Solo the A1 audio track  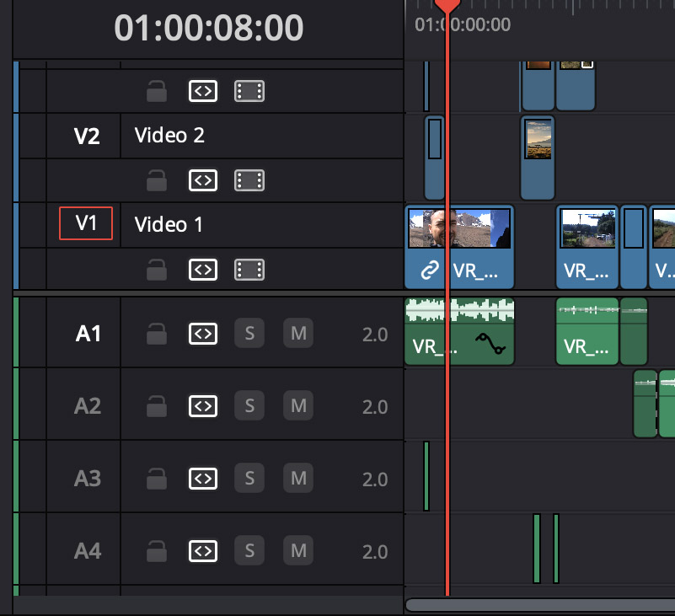[x=249, y=334]
